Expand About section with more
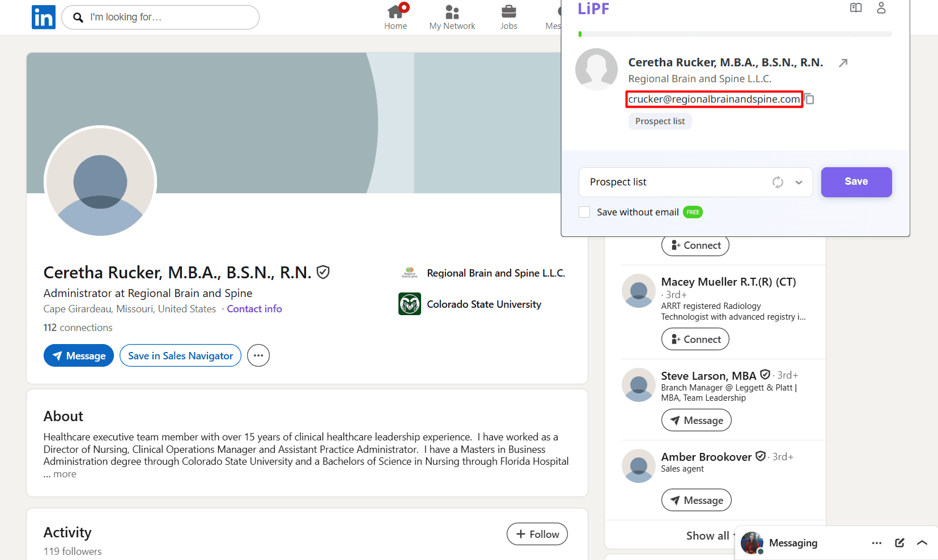This screenshot has height=560, width=938. 65,474
